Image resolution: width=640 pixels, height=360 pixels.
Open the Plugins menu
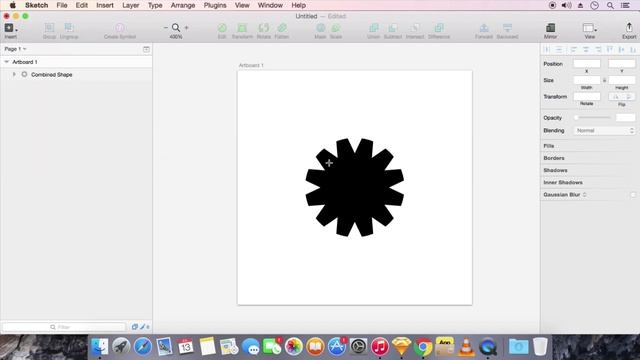click(215, 5)
